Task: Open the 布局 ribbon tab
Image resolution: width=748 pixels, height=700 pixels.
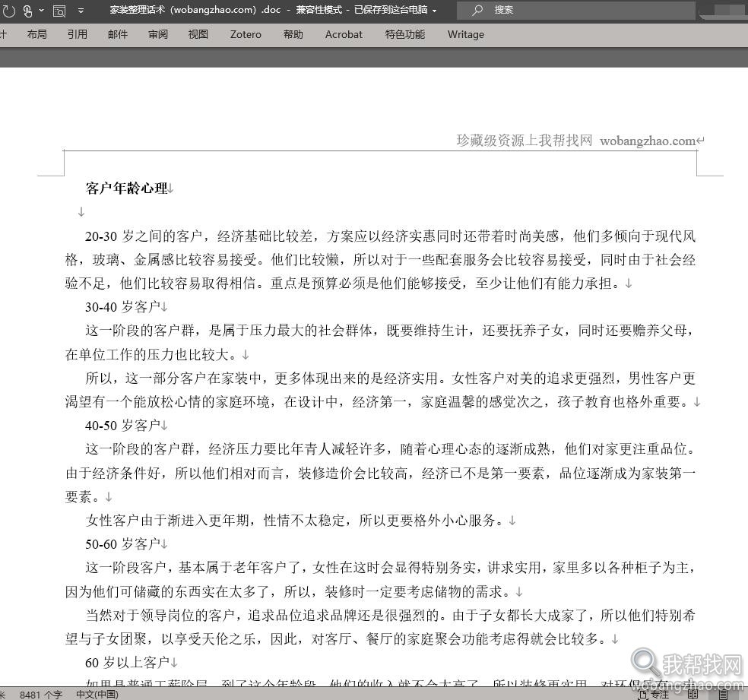Action: click(x=36, y=34)
